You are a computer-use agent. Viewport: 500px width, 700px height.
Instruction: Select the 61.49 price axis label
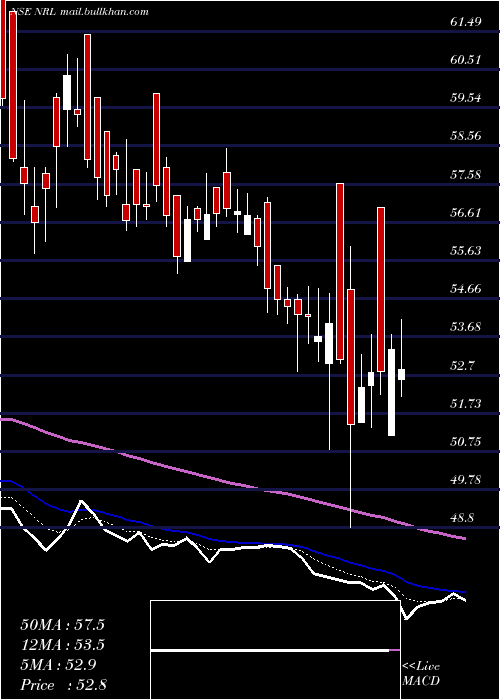[466, 21]
